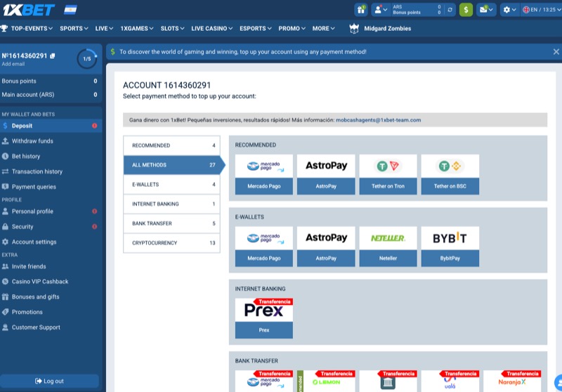Open Payment queries in the sidebar

coord(51,187)
